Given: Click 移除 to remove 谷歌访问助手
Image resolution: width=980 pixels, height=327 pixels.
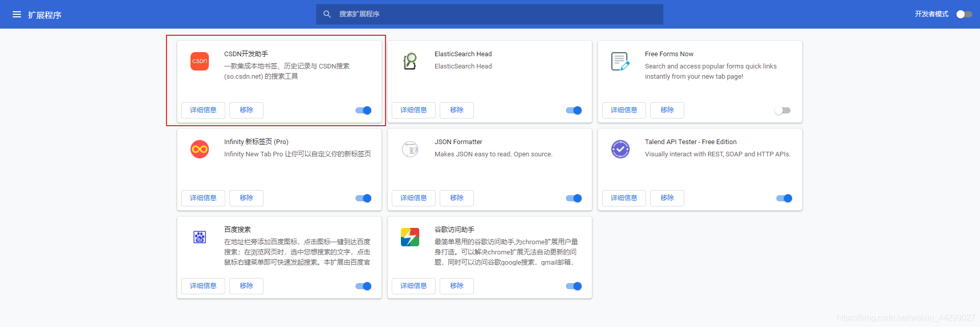Looking at the screenshot, I should (x=457, y=286).
